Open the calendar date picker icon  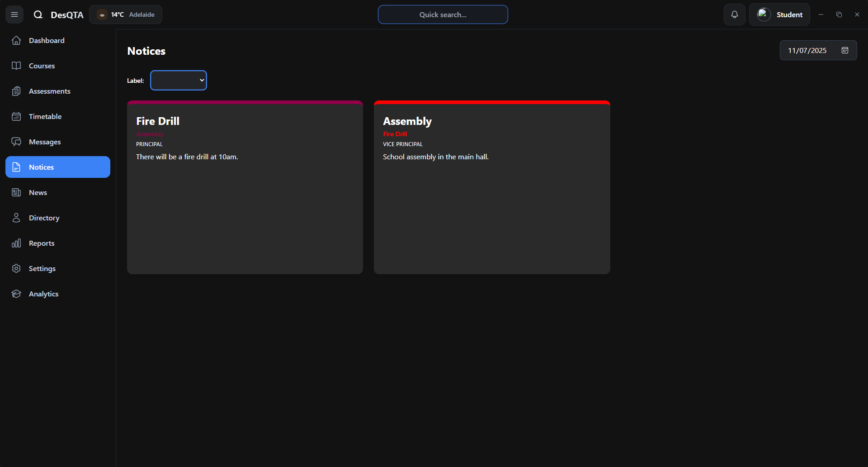[x=844, y=50]
